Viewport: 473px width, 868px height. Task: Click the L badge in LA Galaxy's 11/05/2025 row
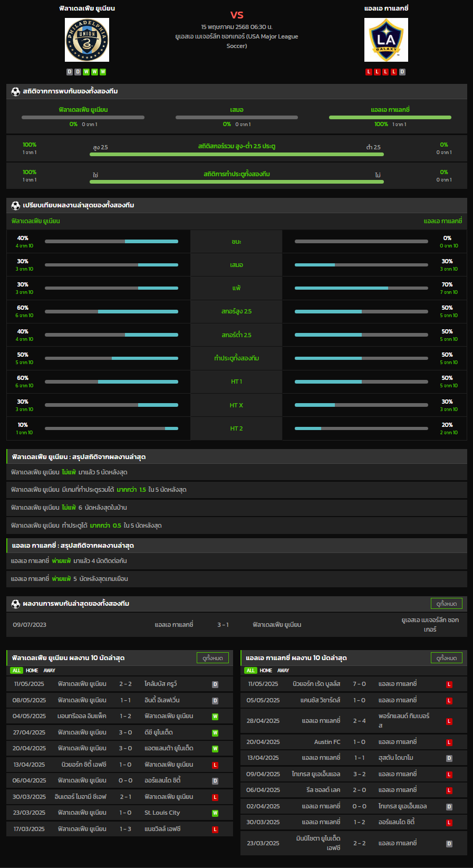tap(449, 684)
